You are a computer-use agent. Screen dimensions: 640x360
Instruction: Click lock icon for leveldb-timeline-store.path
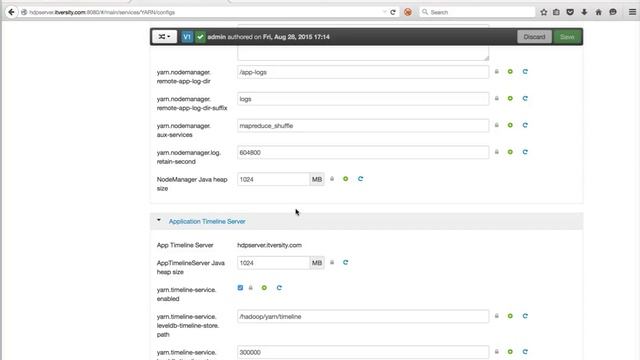tap(497, 316)
